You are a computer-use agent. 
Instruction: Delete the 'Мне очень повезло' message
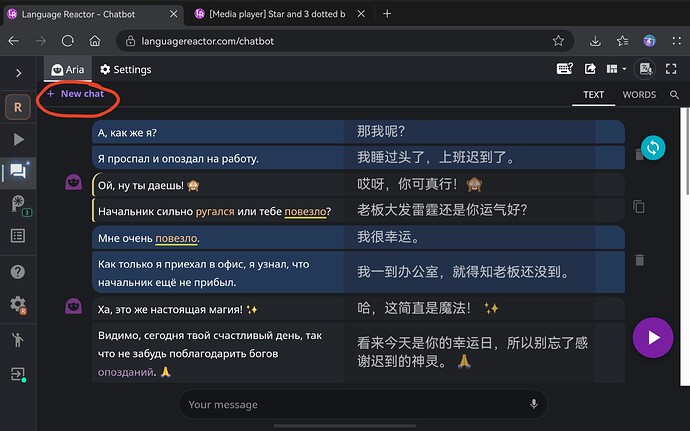(639, 260)
